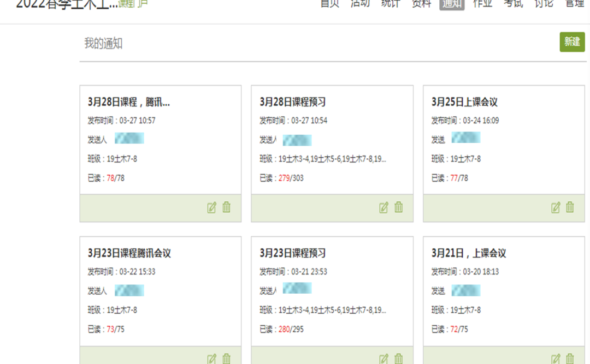Screen dimensions: 590x364
Task: Click the 2022春季土木工 course title
Action: (67, 4)
